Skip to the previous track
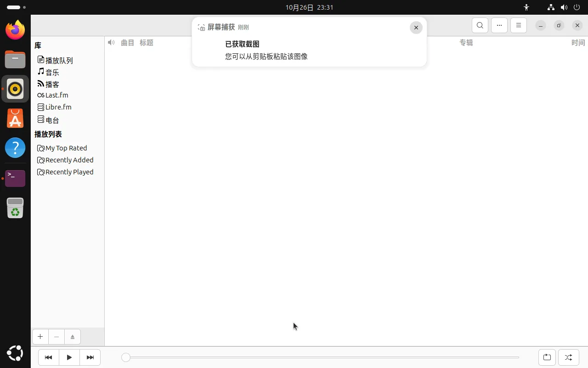This screenshot has height=368, width=588. click(49, 357)
